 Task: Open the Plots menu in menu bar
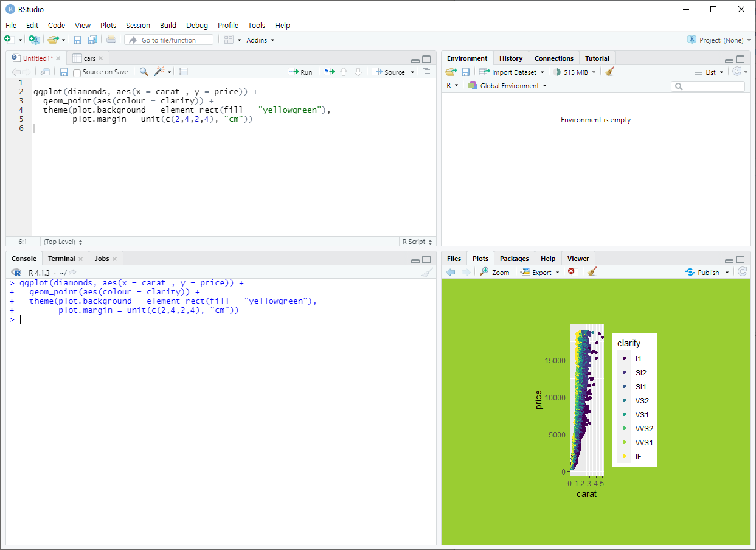108,25
